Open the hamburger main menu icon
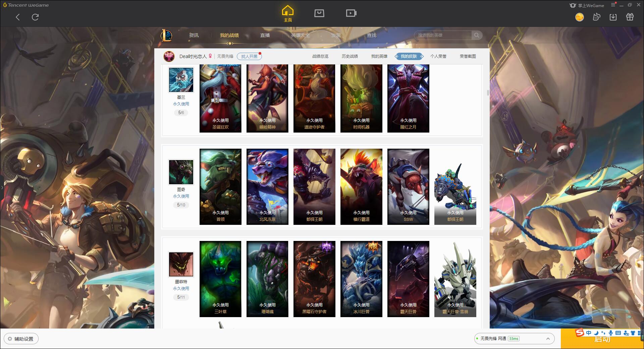 (x=613, y=5)
